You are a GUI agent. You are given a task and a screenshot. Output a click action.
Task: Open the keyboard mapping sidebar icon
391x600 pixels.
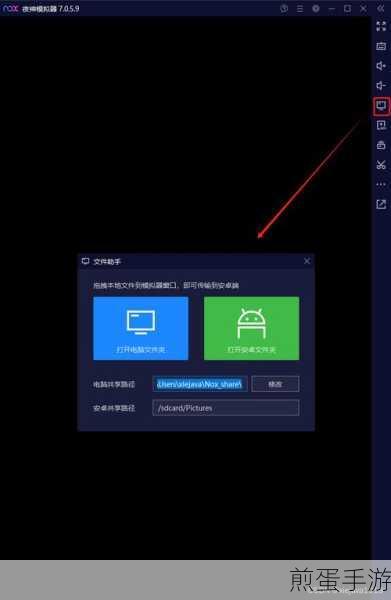[381, 46]
